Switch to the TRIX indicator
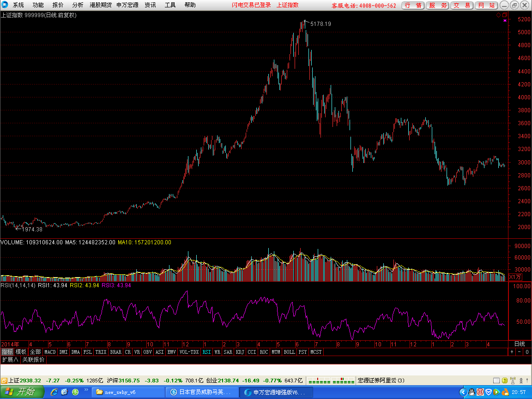 tap(101, 352)
